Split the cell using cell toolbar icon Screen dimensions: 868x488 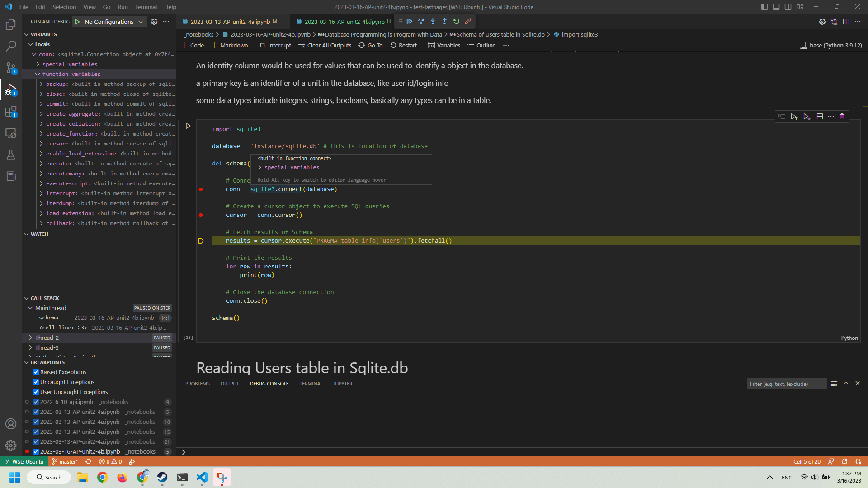tap(820, 117)
